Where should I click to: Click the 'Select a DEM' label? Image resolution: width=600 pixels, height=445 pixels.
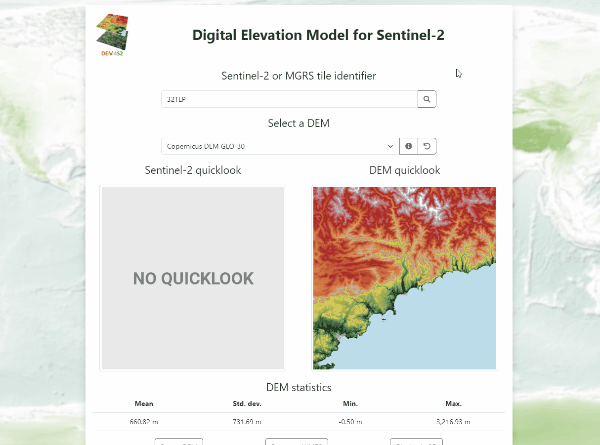298,123
